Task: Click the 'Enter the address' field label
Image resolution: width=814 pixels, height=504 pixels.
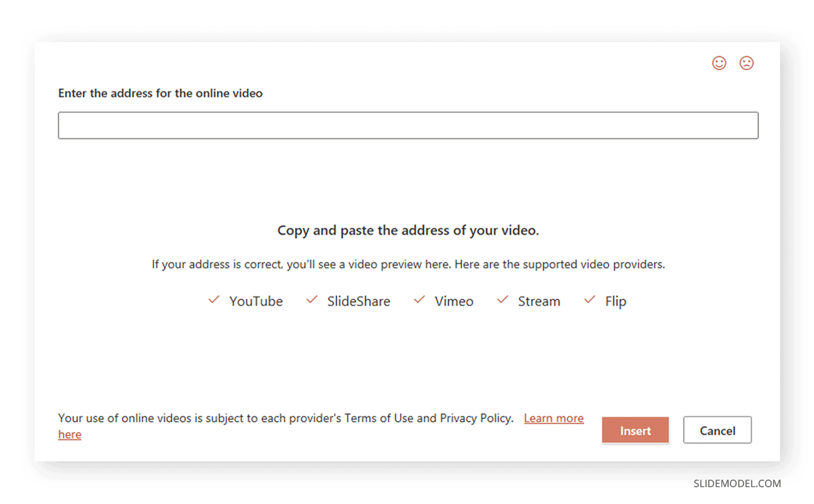Action: click(160, 94)
